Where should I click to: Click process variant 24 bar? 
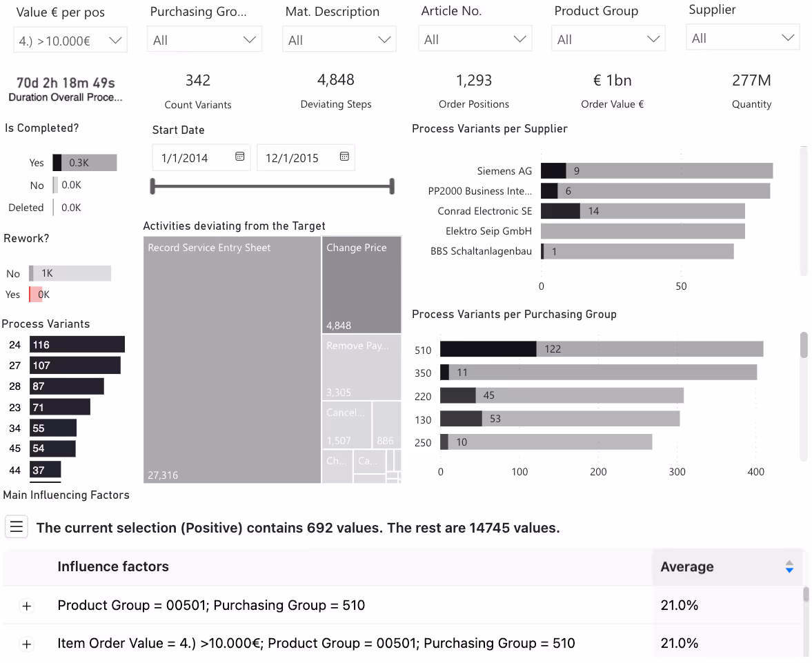[x=77, y=344]
